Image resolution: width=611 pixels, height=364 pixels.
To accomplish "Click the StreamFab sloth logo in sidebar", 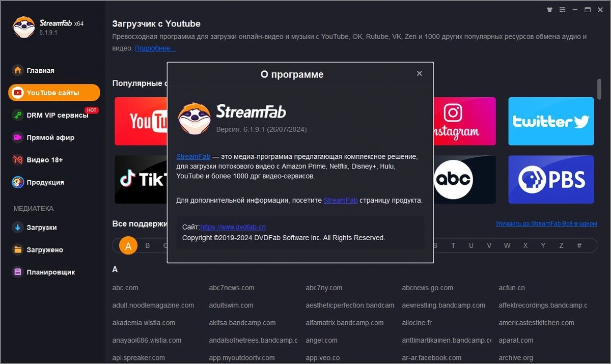I will pyautogui.click(x=23, y=27).
